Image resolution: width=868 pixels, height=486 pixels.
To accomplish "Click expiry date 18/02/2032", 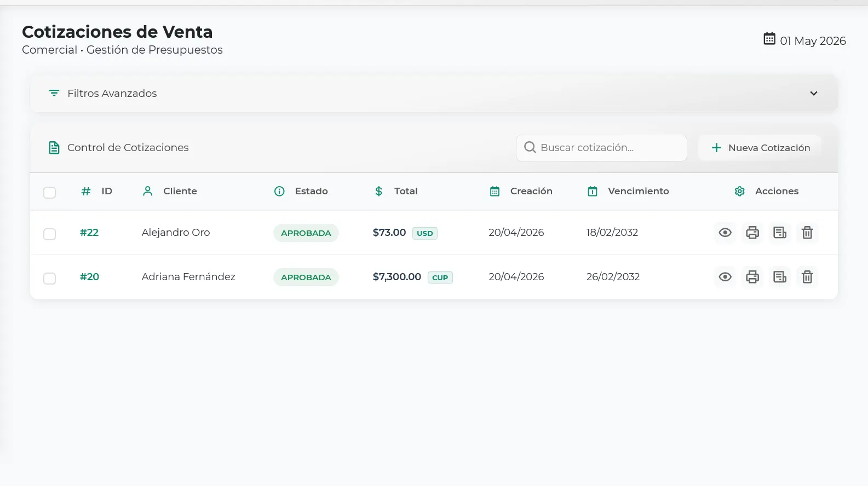I will pos(612,232).
